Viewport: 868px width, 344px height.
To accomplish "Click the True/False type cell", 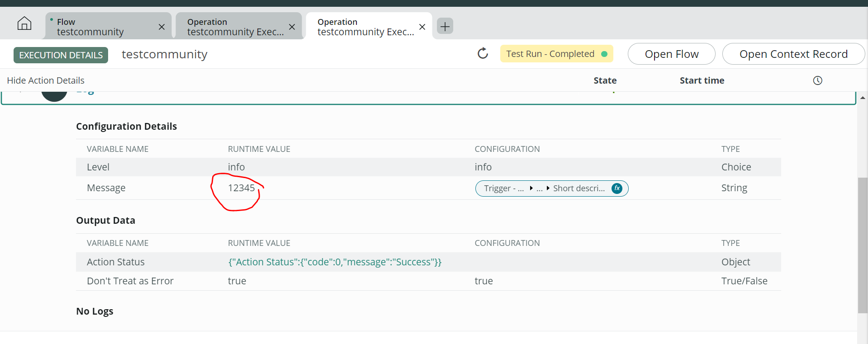I will [745, 281].
